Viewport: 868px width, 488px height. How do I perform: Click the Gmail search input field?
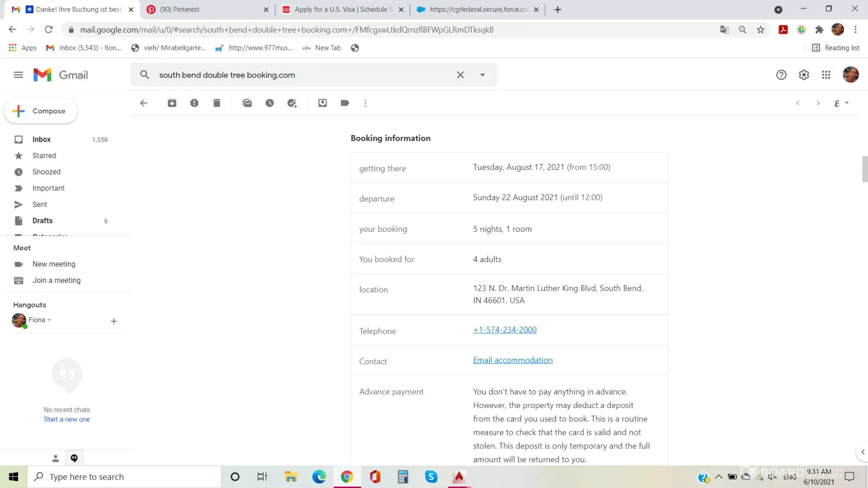click(x=303, y=75)
